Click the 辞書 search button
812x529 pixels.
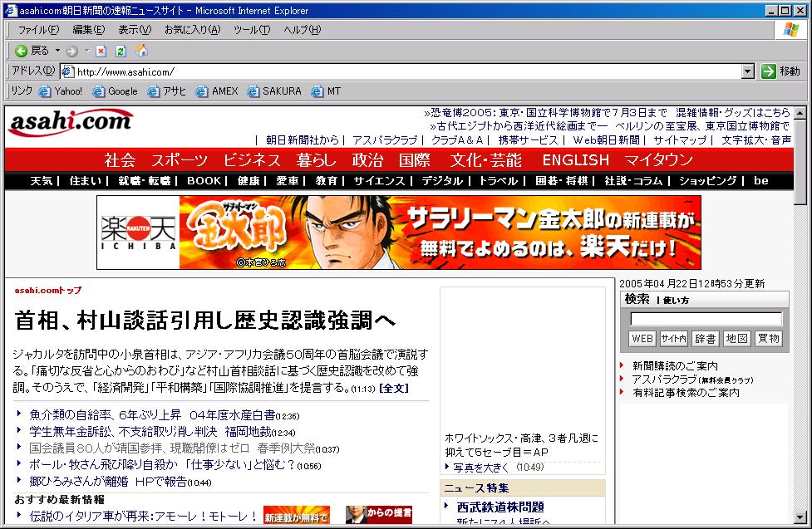pyautogui.click(x=706, y=339)
